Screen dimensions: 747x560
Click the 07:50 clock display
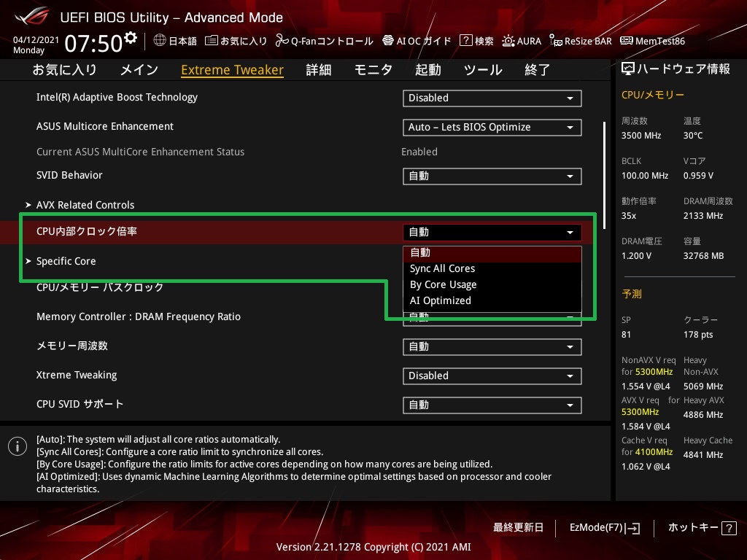point(94,43)
